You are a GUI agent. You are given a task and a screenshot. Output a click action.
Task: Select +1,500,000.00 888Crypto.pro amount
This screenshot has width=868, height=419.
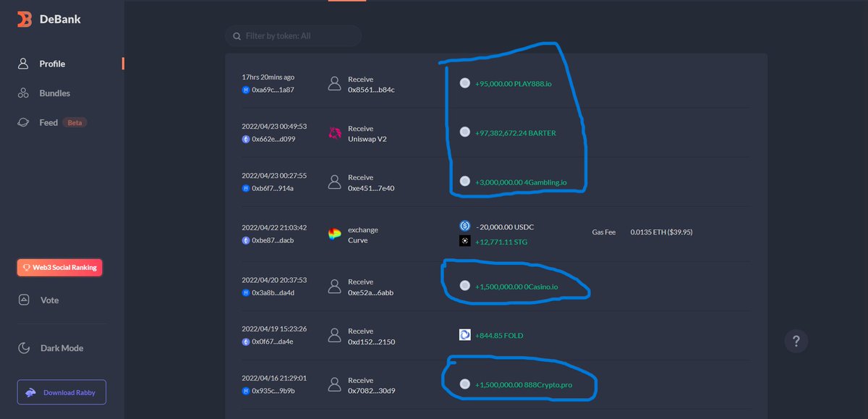pos(524,385)
